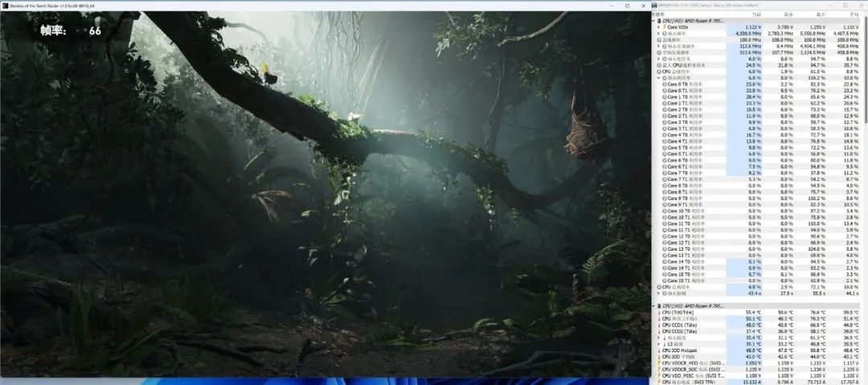Click the Shadow of the Tomb Raider window icon
This screenshot has width=868, height=385.
4,6
